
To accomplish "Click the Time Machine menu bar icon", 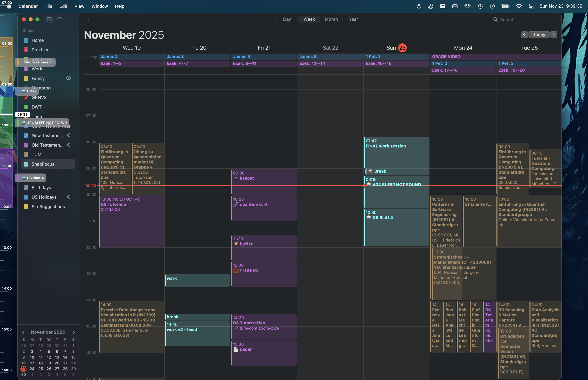I will point(480,6).
